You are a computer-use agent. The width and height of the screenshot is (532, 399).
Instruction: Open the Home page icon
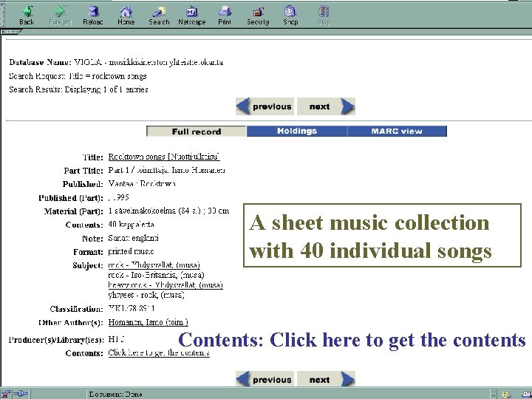(126, 16)
